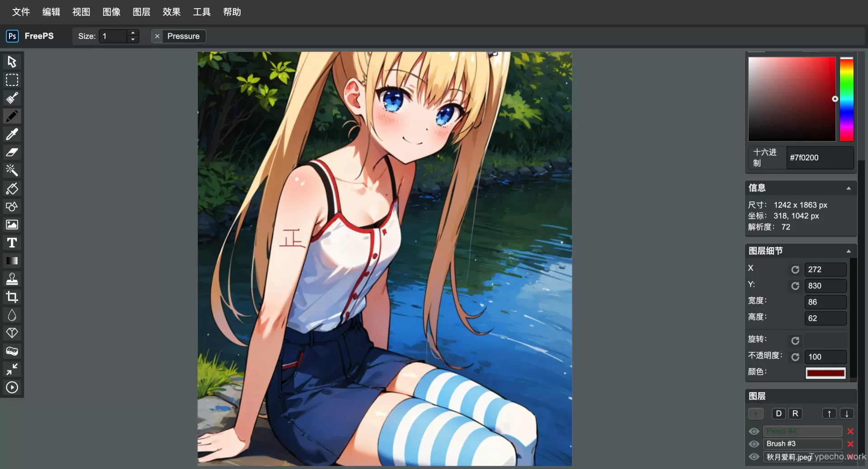This screenshot has width=868, height=469.
Task: Select the Magic Wand tool
Action: [x=12, y=170]
